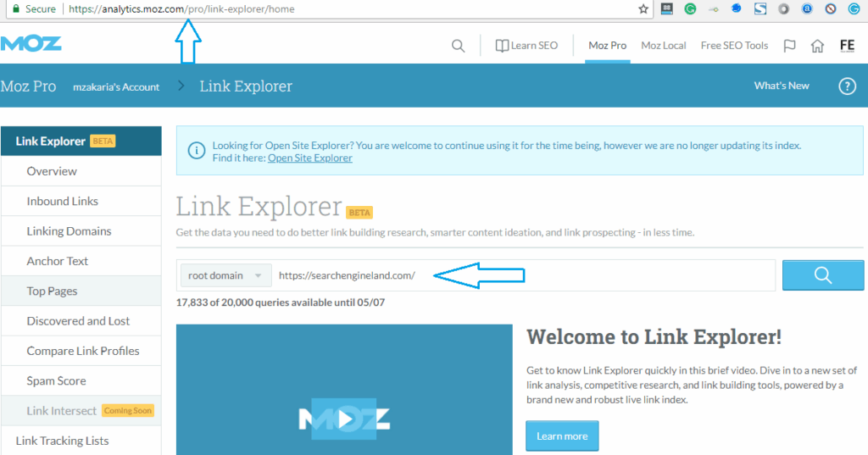
Task: Open Anchor Text in the sidebar
Action: [x=81, y=261]
